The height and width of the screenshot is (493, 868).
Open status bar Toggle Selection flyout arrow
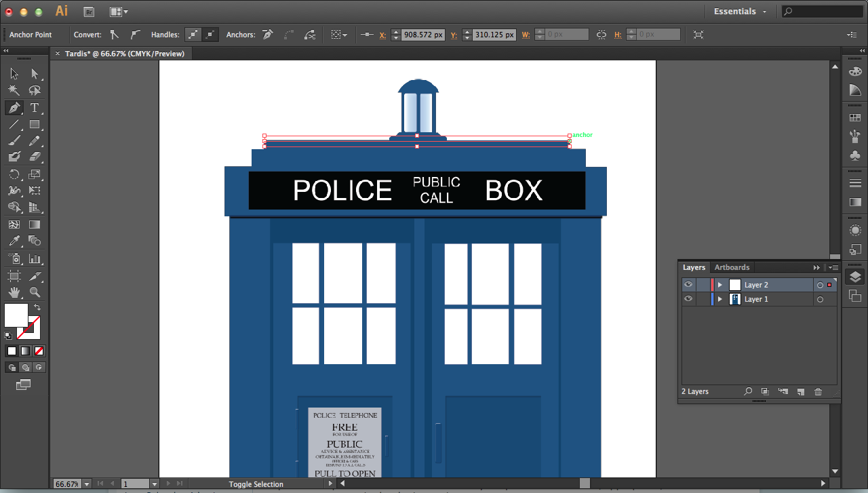pyautogui.click(x=331, y=484)
